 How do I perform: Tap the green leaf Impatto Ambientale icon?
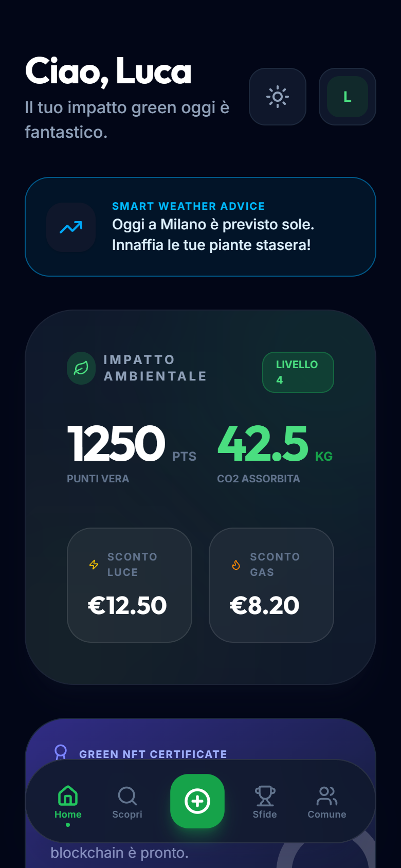pos(81,368)
